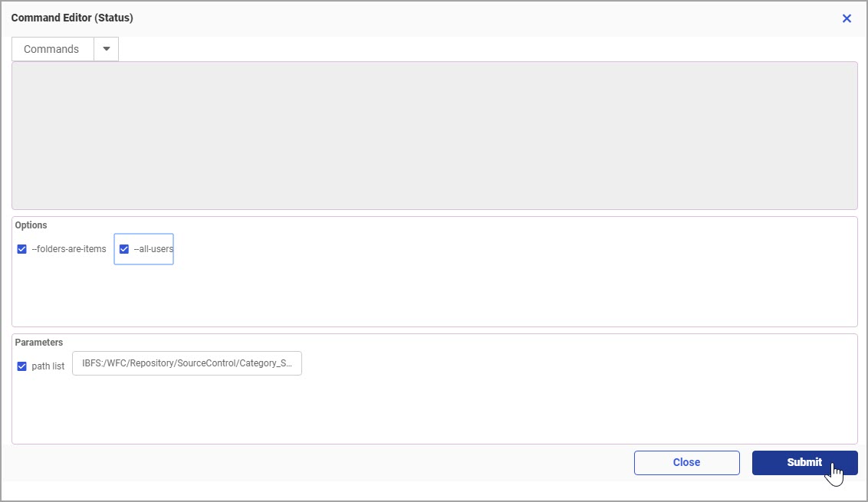Click the --folders-are-items label text
The width and height of the screenshot is (868, 502).
[69, 249]
